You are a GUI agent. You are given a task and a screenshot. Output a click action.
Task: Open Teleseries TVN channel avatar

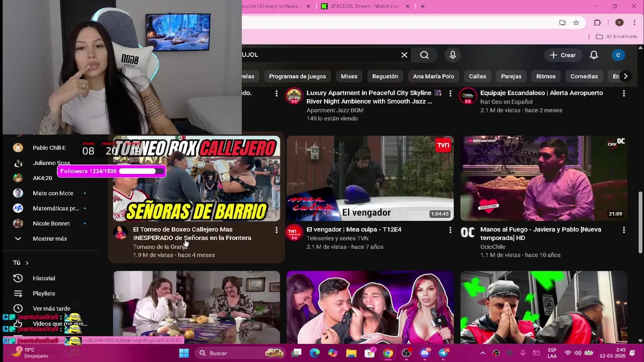294,232
